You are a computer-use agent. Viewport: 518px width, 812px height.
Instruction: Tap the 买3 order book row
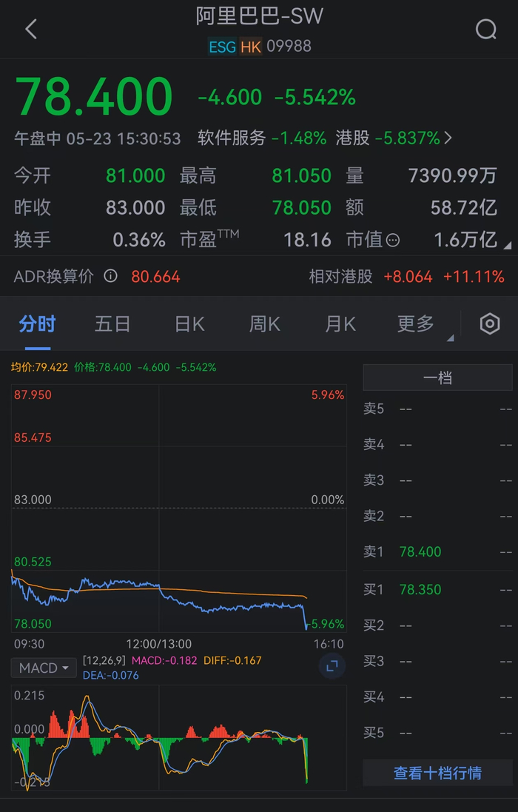tap(438, 661)
